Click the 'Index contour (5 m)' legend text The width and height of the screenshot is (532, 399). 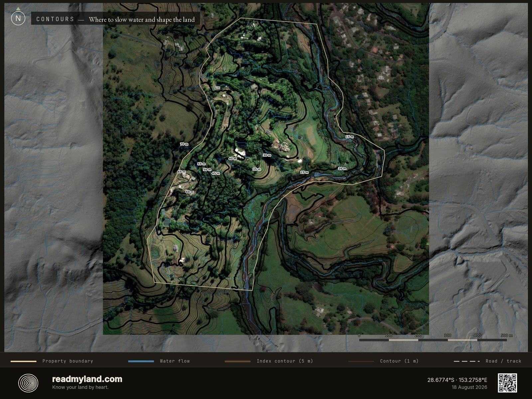(285, 361)
